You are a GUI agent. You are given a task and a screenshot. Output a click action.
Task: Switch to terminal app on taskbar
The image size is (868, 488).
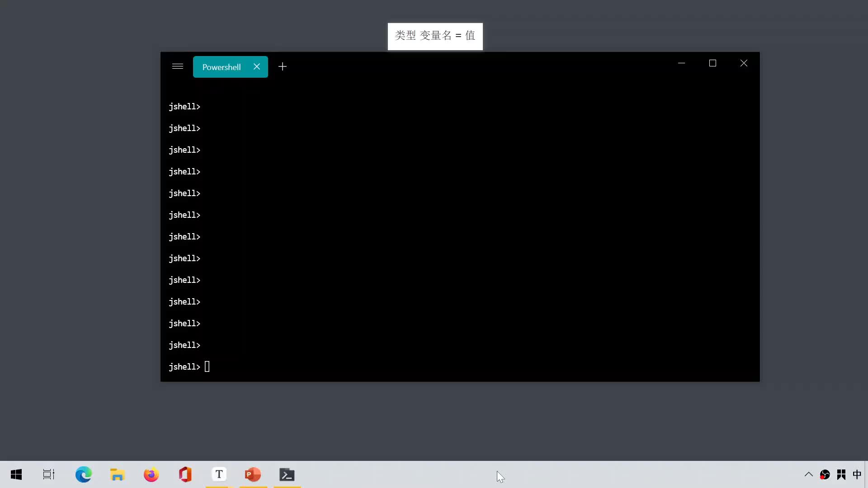click(287, 474)
